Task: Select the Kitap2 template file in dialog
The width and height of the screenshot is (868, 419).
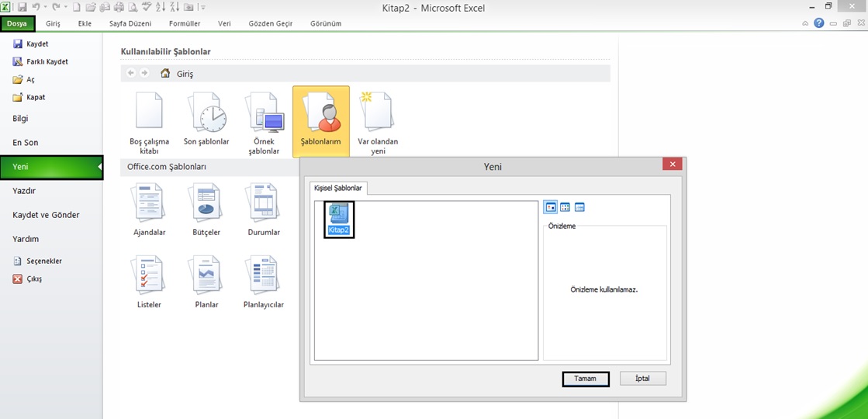Action: click(x=339, y=220)
